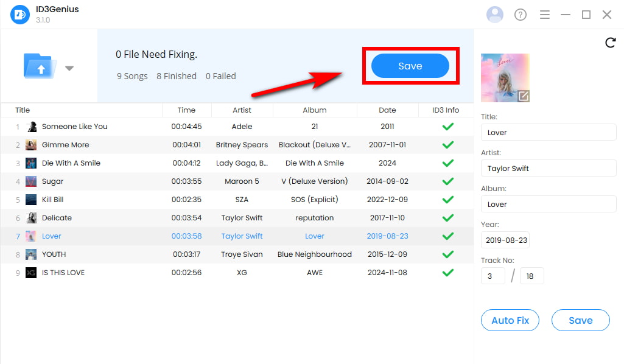Expand the dropdown arrow beside folder icon

(69, 68)
